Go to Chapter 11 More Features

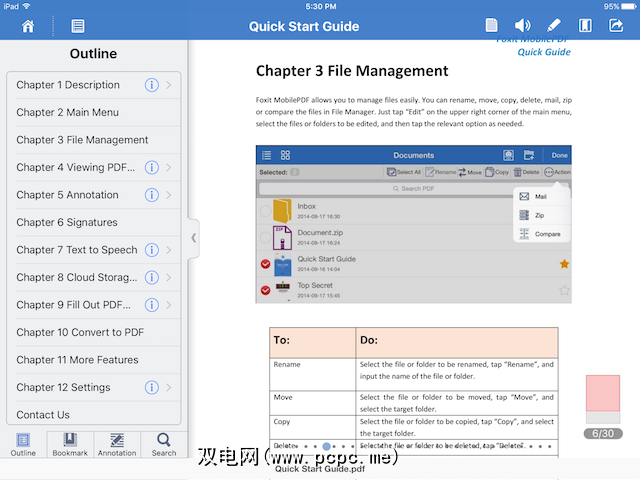(94, 360)
